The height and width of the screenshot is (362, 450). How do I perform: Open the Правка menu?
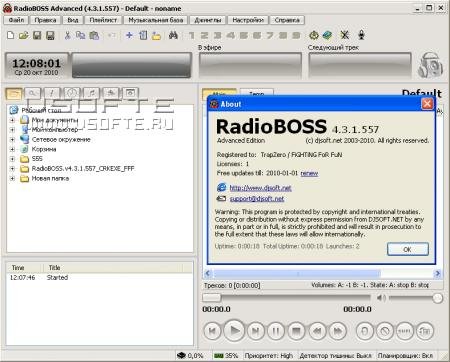point(45,20)
